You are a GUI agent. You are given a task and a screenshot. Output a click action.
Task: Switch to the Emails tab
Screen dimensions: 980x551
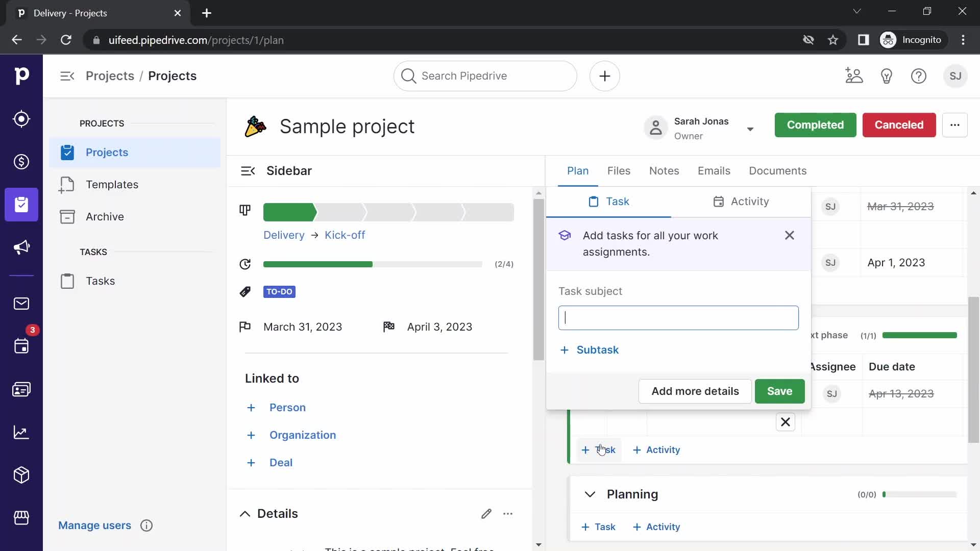coord(714,171)
